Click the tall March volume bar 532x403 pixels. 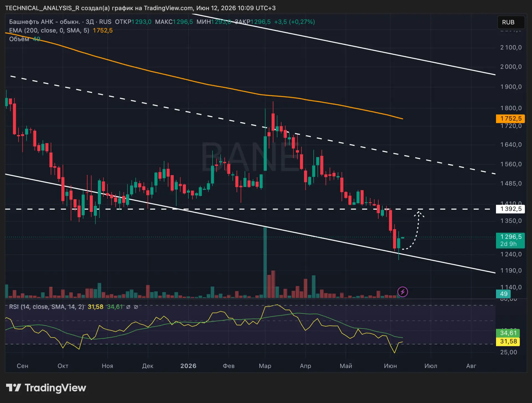point(265,262)
